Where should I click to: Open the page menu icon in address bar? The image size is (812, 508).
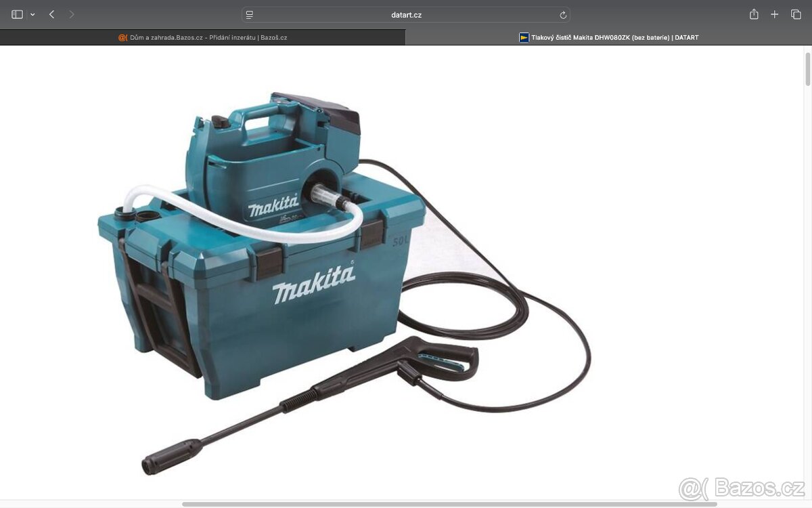(250, 14)
